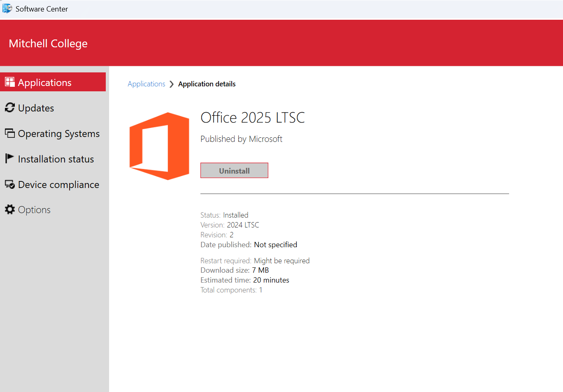Click the Updates refresh arrows icon
Viewport: 563px width, 392px height.
coord(10,108)
